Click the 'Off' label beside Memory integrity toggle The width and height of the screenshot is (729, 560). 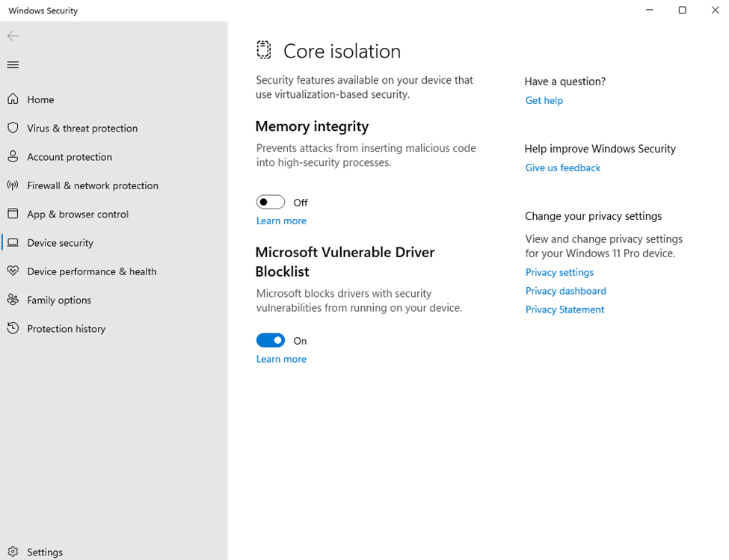(301, 203)
